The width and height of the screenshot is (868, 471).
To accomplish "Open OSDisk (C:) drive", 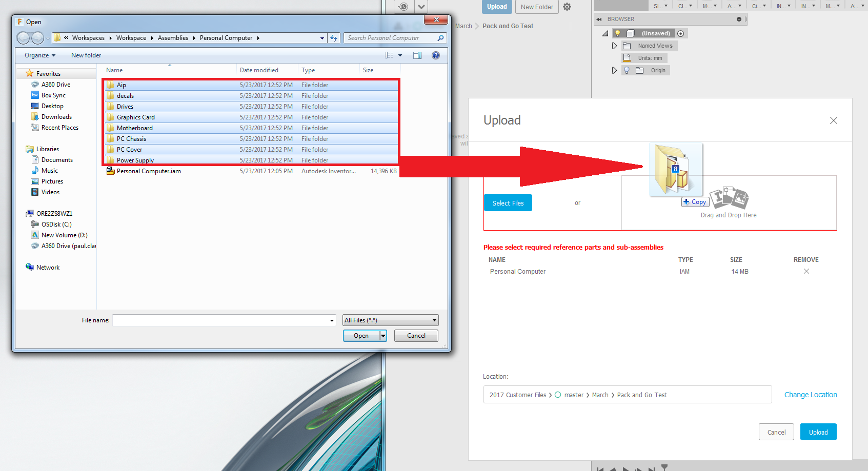I will (51, 224).
